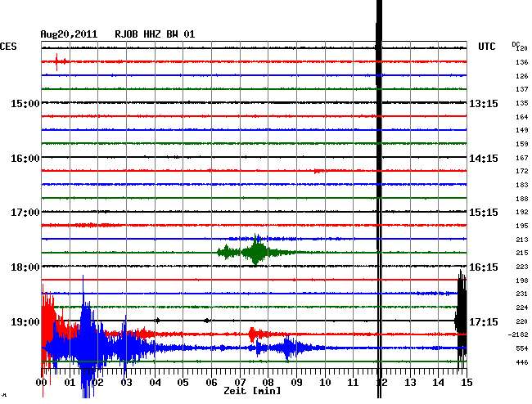Screen dimensions: 532x404
Task: Click the UTC header on the right
Action: (486, 47)
